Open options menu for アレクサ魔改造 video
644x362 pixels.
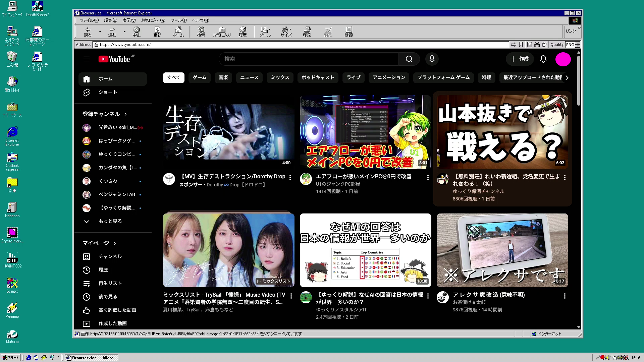pos(565,296)
